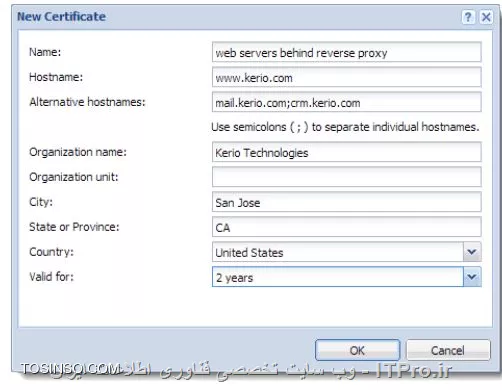
Task: Select the New Certificate title text
Action: 61,17
